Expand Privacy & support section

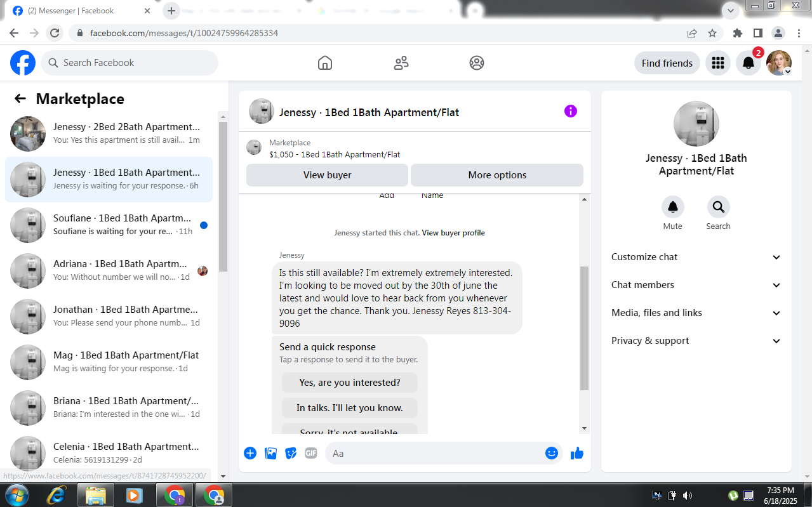click(x=696, y=341)
